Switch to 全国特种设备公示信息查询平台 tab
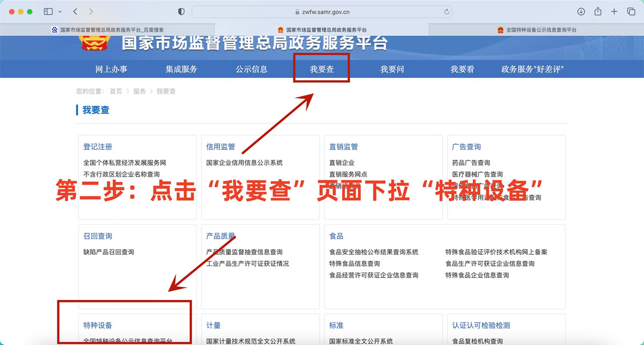 [537, 30]
